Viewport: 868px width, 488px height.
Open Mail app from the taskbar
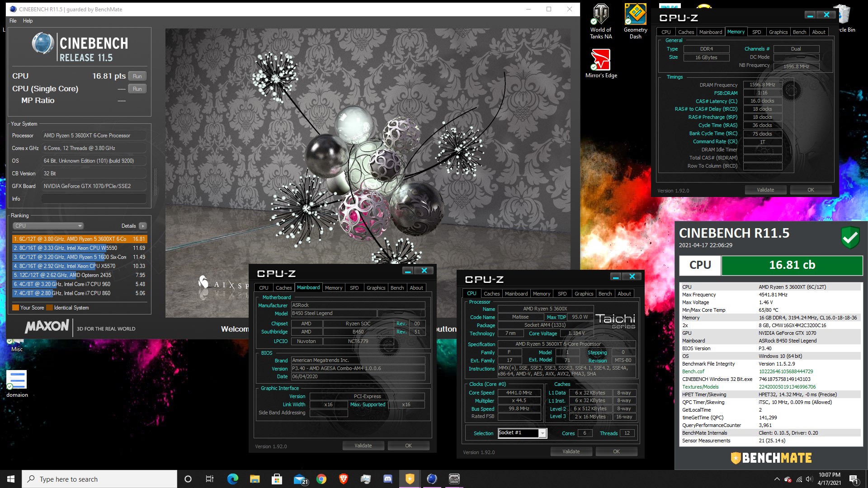coord(300,479)
